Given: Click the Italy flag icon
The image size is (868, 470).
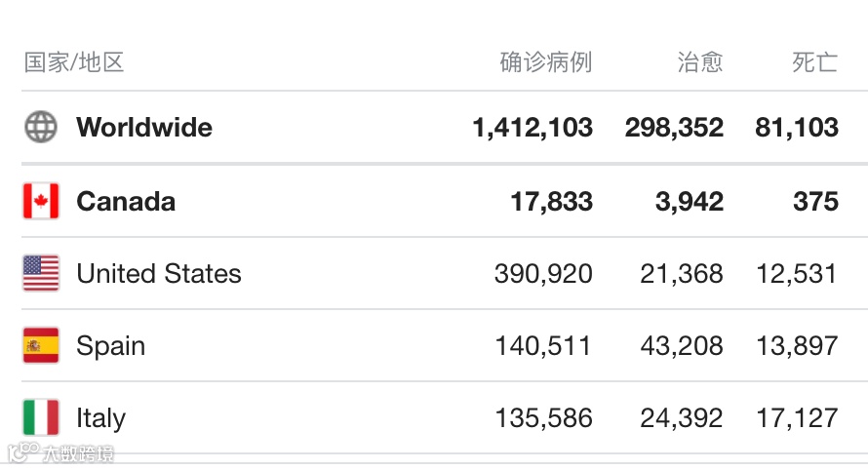Looking at the screenshot, I should pyautogui.click(x=41, y=417).
